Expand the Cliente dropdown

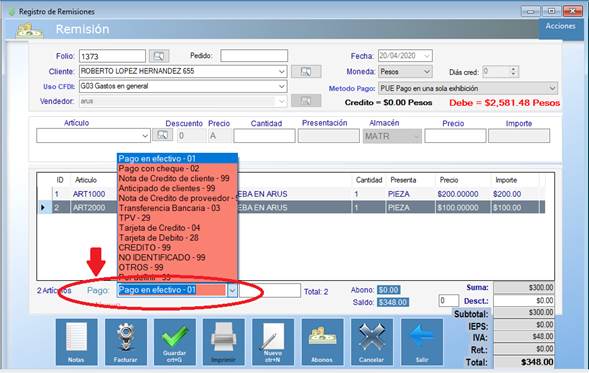pyautogui.click(x=282, y=71)
